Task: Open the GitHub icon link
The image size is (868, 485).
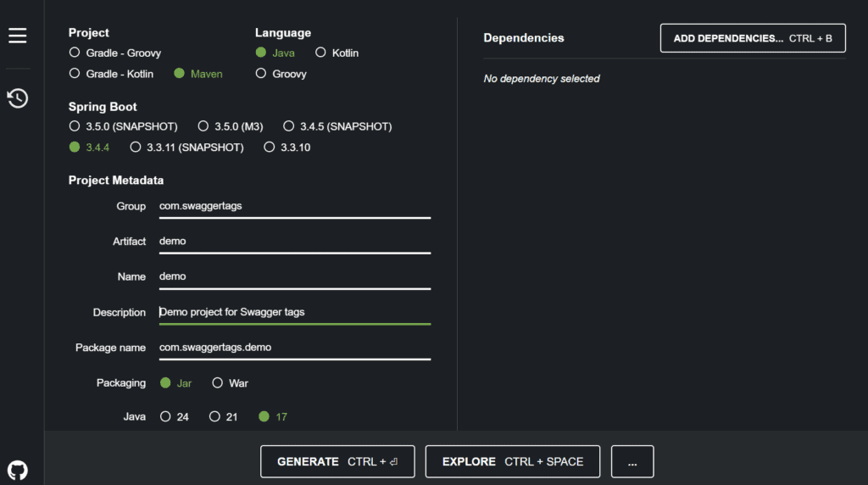Action: (17, 471)
